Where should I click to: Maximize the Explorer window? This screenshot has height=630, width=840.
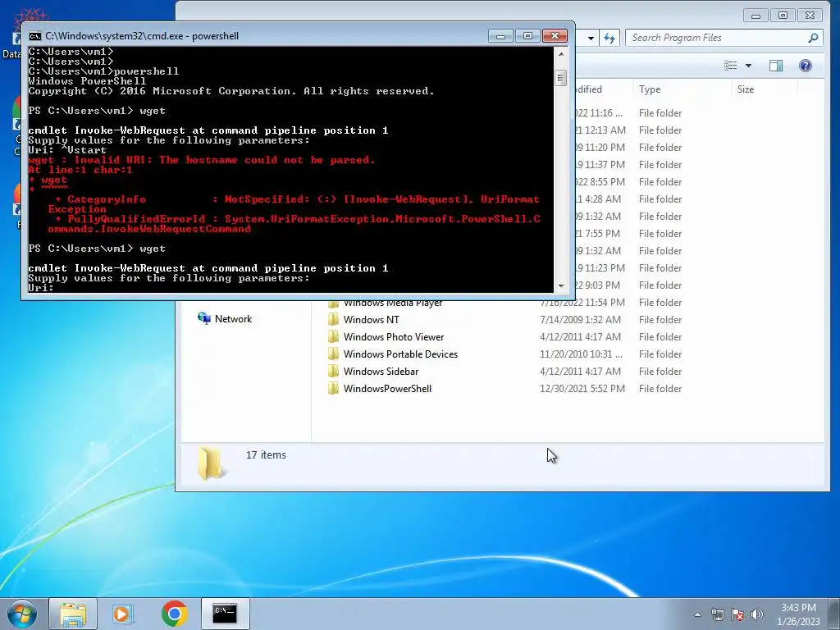pos(783,16)
